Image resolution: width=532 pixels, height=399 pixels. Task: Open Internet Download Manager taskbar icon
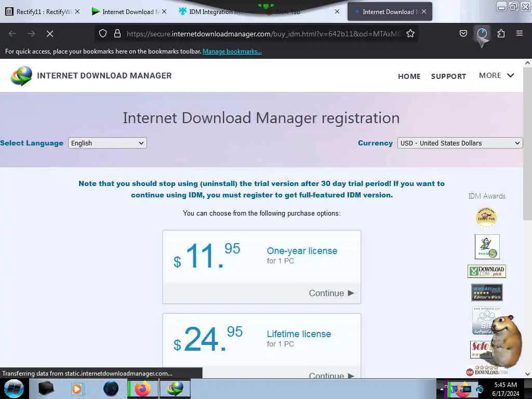coord(175,389)
